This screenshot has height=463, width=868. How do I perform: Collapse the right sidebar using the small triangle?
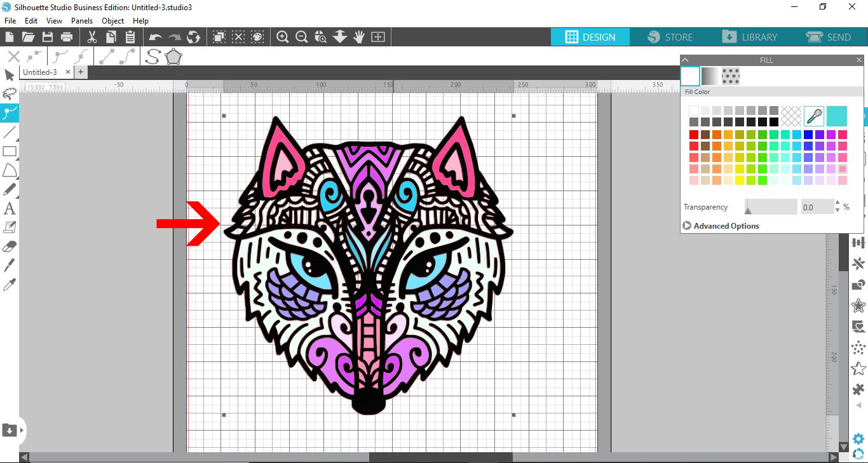858,405
